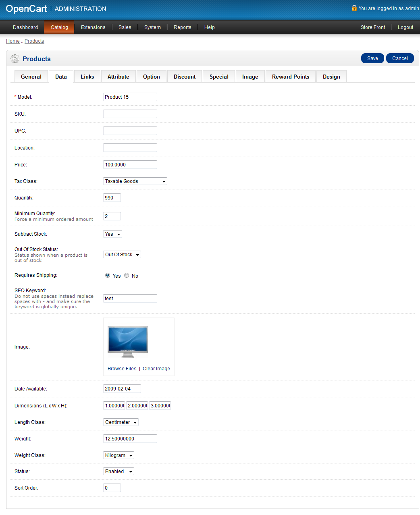The width and height of the screenshot is (420, 515).
Task: Switch to the Reward Points tab
Action: coord(290,77)
